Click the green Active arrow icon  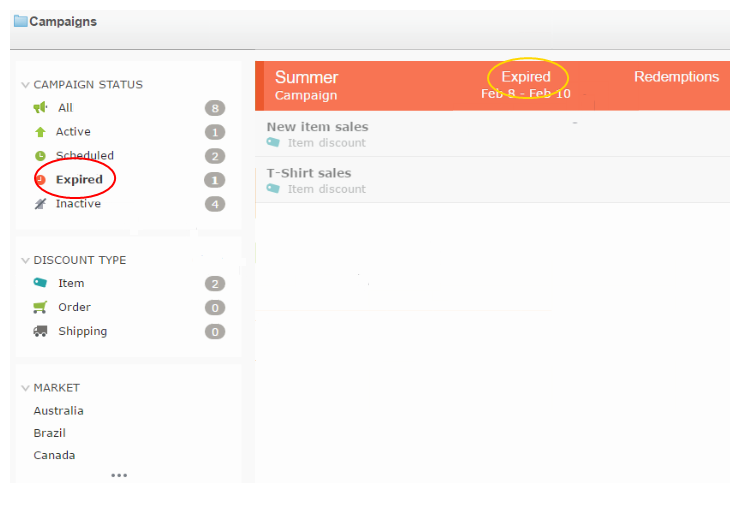coord(40,132)
